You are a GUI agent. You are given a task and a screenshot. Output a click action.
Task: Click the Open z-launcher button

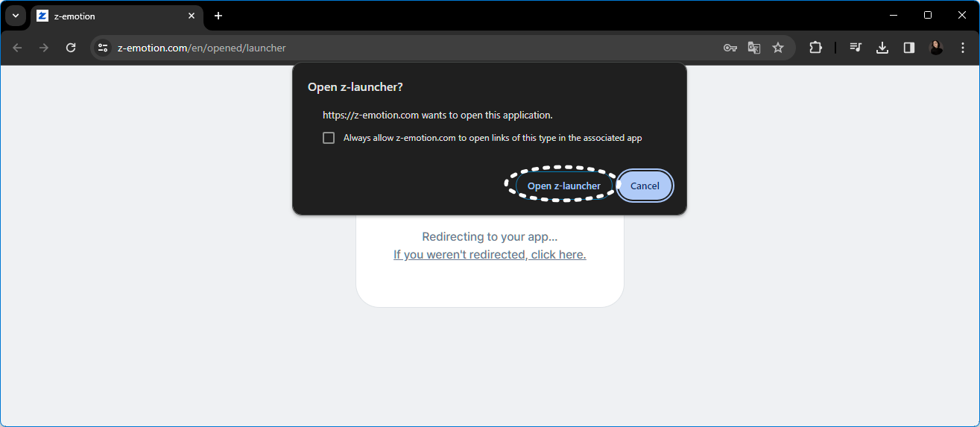tap(563, 186)
